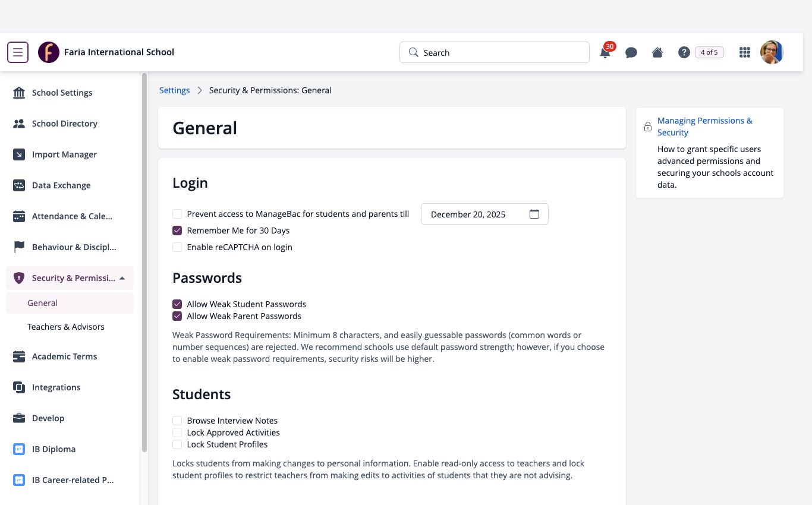Open notifications bell with 30 badge
The image size is (812, 505).
(x=606, y=51)
